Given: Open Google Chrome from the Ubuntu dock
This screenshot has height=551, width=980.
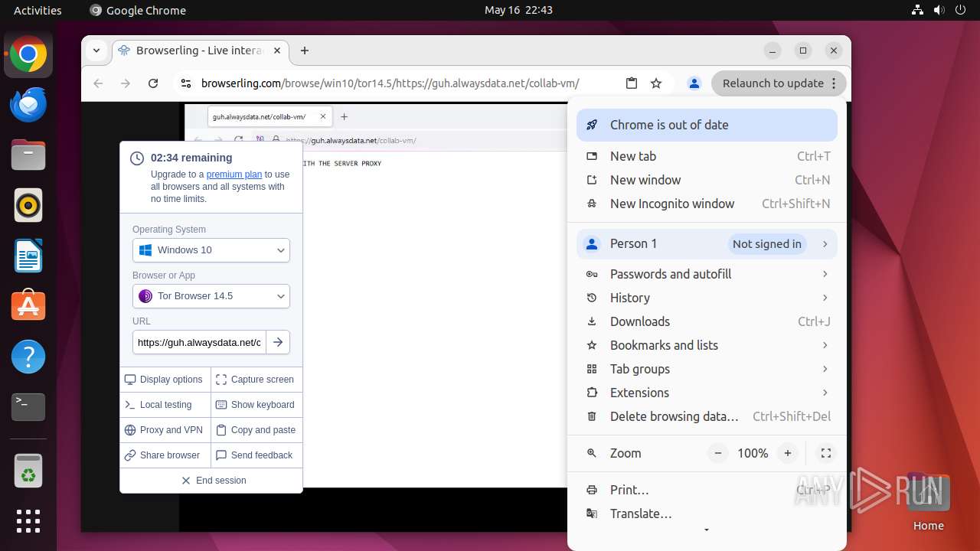Looking at the screenshot, I should coord(28,54).
